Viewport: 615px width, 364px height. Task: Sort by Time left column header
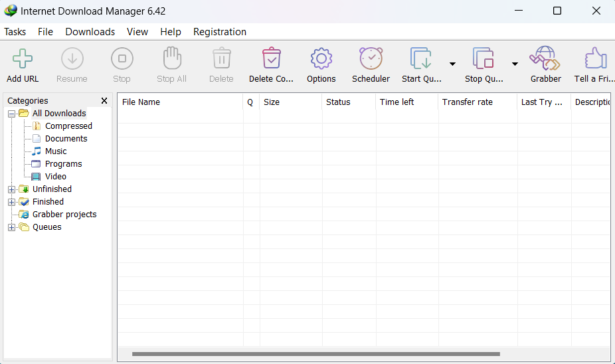pos(406,102)
